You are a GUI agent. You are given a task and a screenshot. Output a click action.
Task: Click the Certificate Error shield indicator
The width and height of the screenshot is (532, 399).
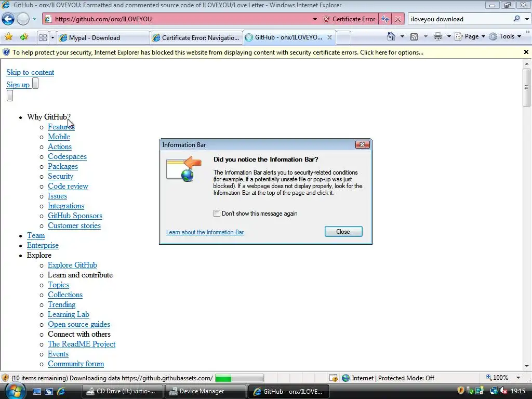(349, 19)
